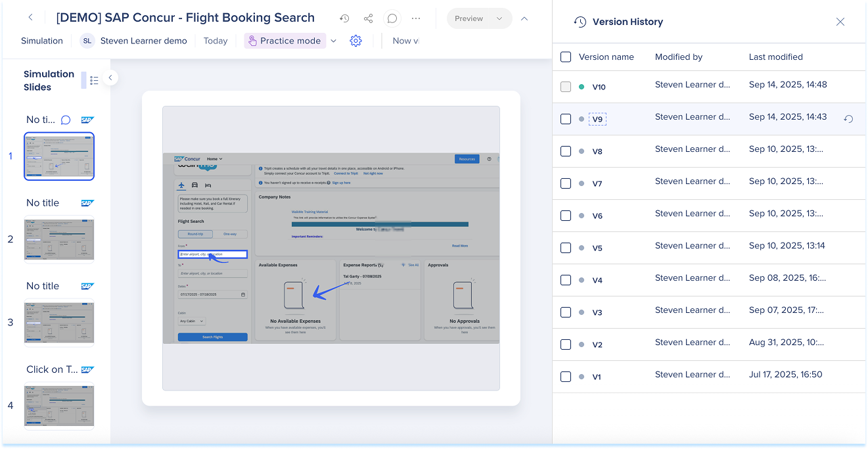
Task: Click the share icon in header
Action: pos(368,18)
